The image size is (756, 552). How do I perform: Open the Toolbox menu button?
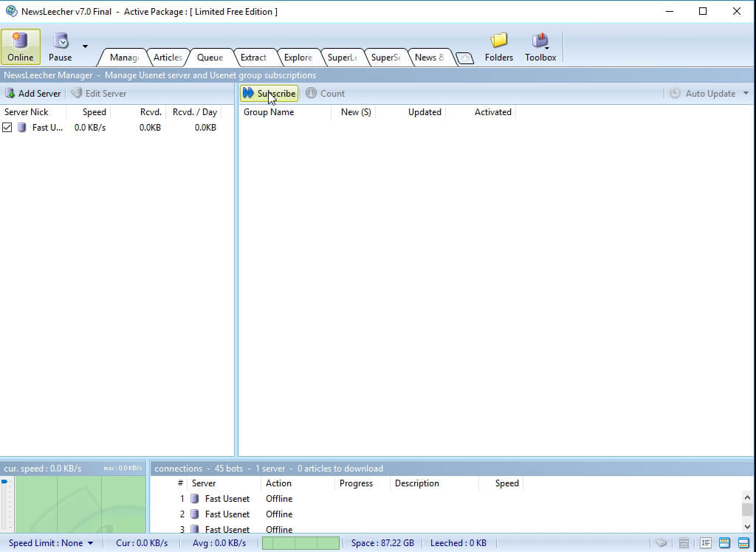pyautogui.click(x=540, y=46)
